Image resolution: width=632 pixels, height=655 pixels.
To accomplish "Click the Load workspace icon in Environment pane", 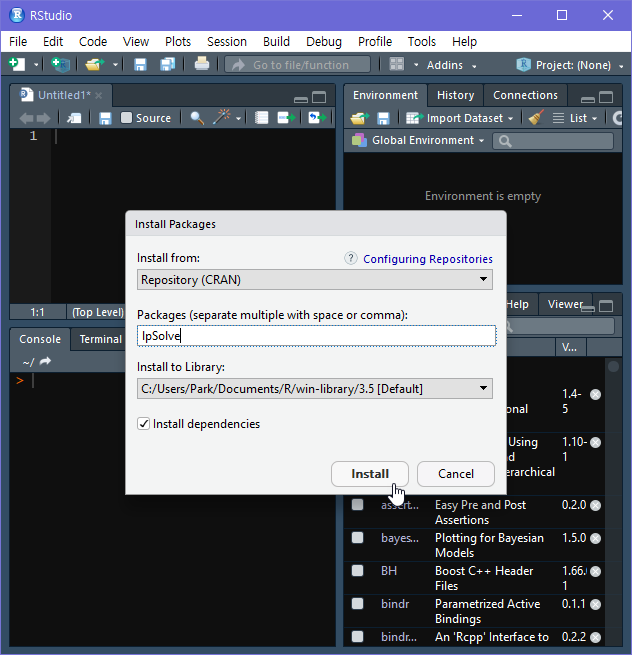I will pos(360,118).
